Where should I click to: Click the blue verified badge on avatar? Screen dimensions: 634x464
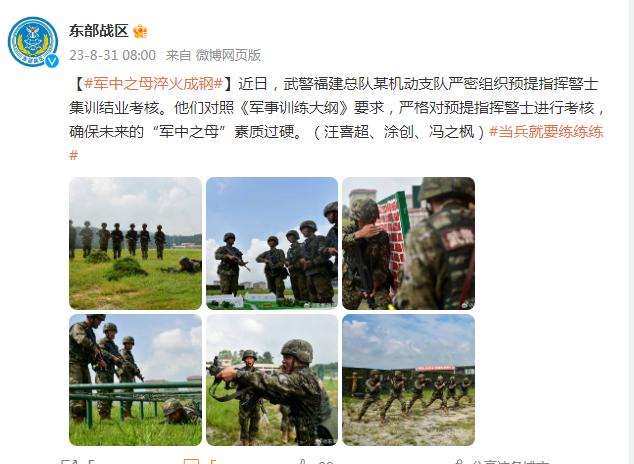pos(52,61)
